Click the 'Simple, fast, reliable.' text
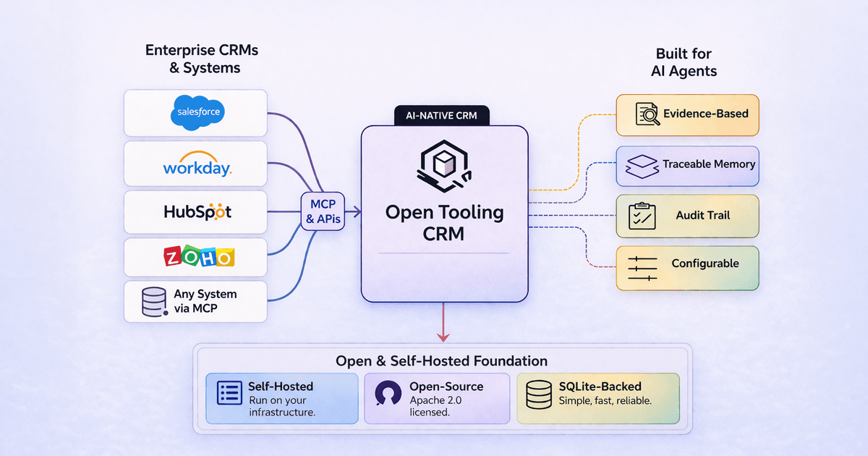Screen dimensions: 868x456 click(x=605, y=400)
